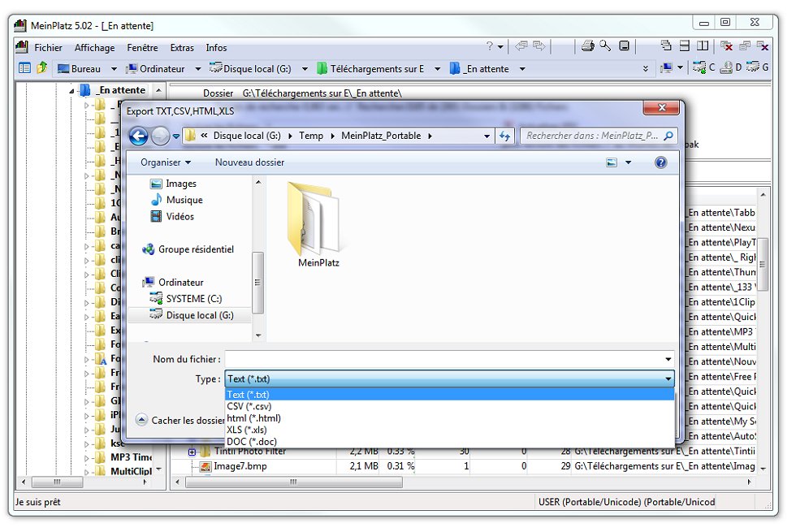
Task: Click the print icon in MeinPlatz toolbar
Action: click(x=588, y=46)
